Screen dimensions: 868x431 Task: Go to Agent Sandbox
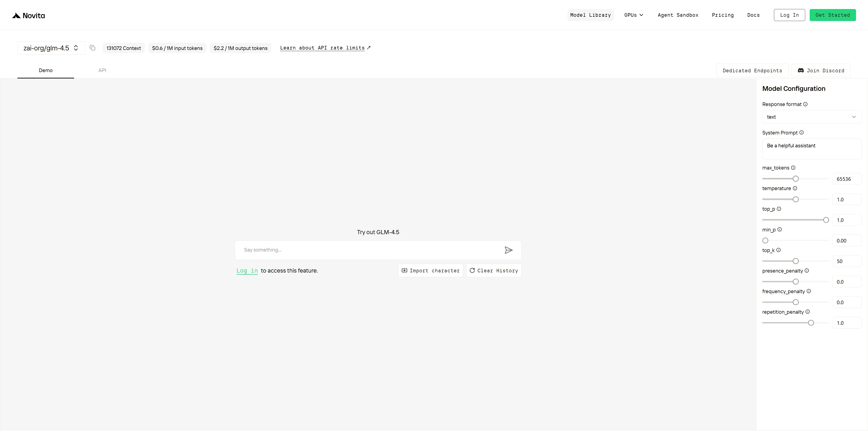(678, 15)
